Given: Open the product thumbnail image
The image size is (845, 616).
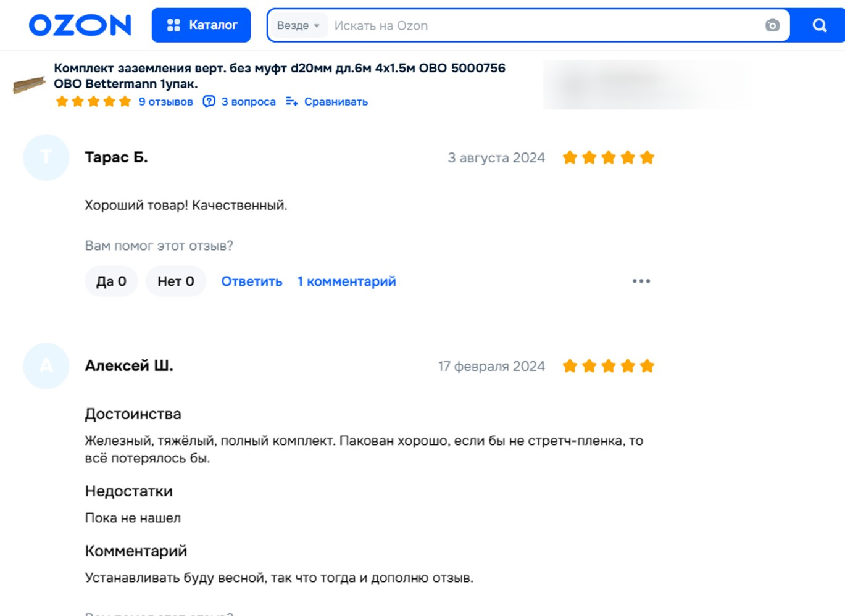Looking at the screenshot, I should coord(29,85).
